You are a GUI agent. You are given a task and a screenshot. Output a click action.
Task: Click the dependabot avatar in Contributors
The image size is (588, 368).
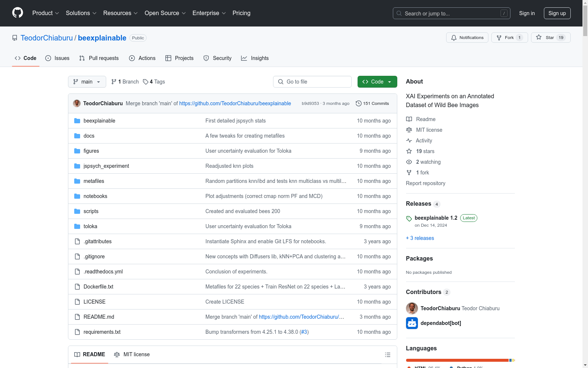[x=412, y=323]
